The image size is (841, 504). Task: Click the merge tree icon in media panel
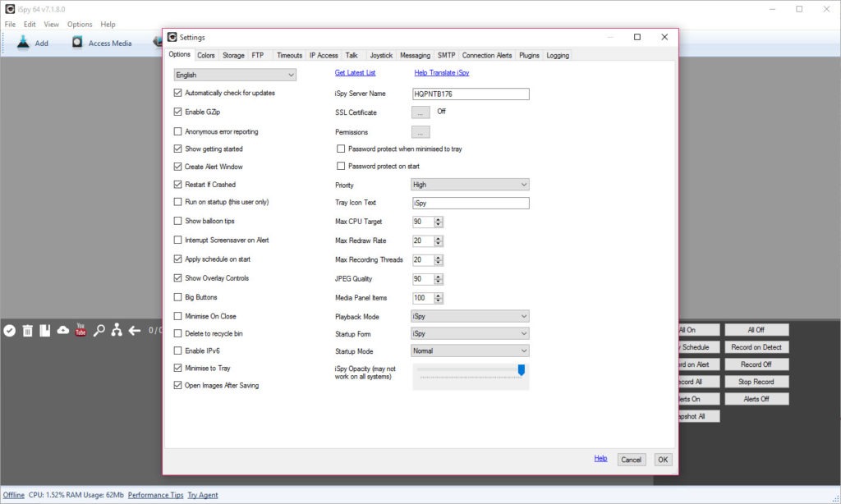click(x=117, y=330)
